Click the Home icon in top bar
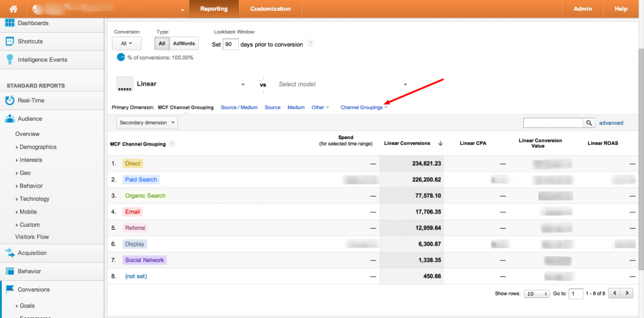 point(13,9)
